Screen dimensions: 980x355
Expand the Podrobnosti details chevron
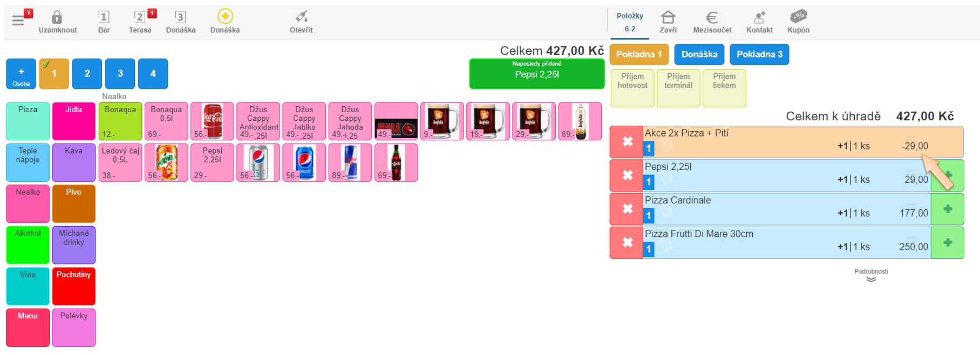tap(870, 279)
